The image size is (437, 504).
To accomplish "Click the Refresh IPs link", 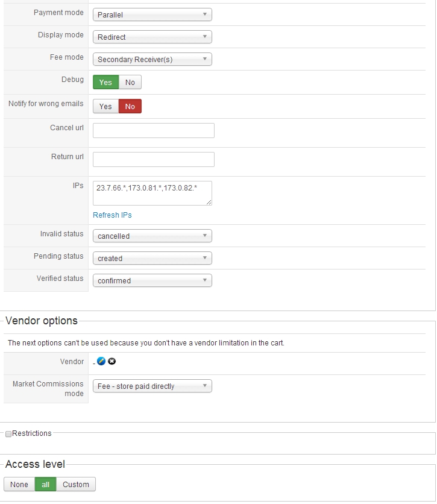I will (x=112, y=215).
